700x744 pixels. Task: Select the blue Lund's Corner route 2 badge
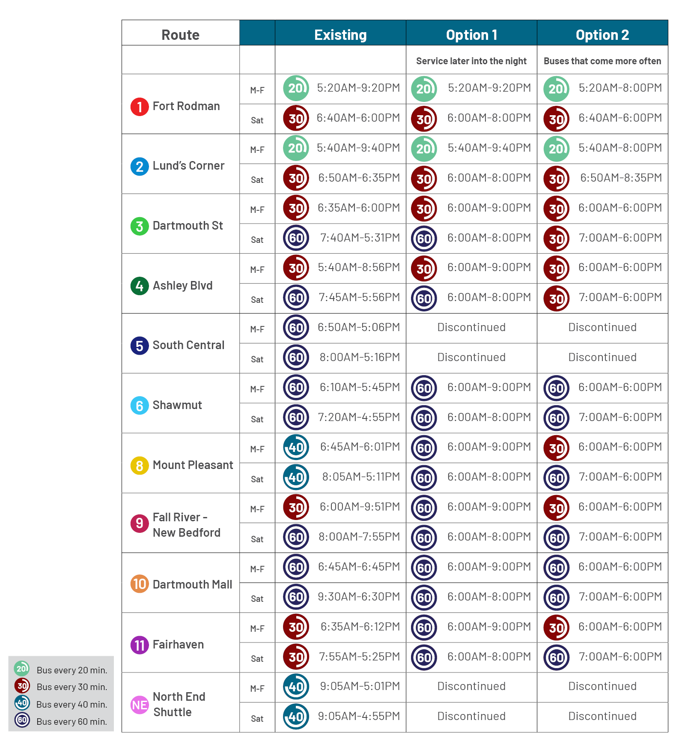[x=139, y=166]
